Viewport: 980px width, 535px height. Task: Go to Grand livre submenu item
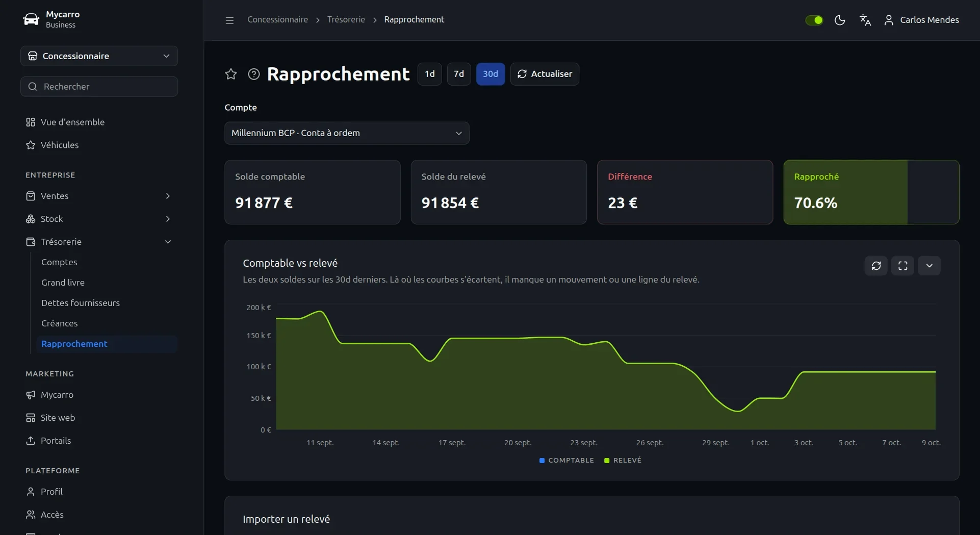click(x=107, y=283)
